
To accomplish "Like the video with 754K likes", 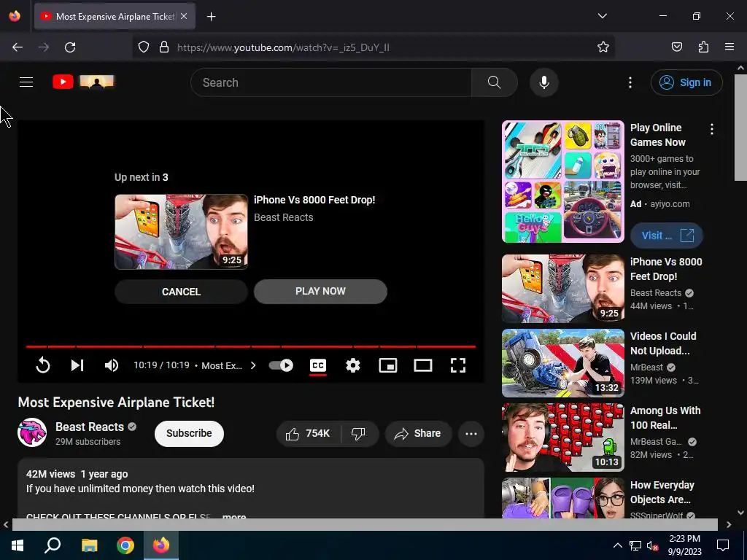I will (x=309, y=433).
